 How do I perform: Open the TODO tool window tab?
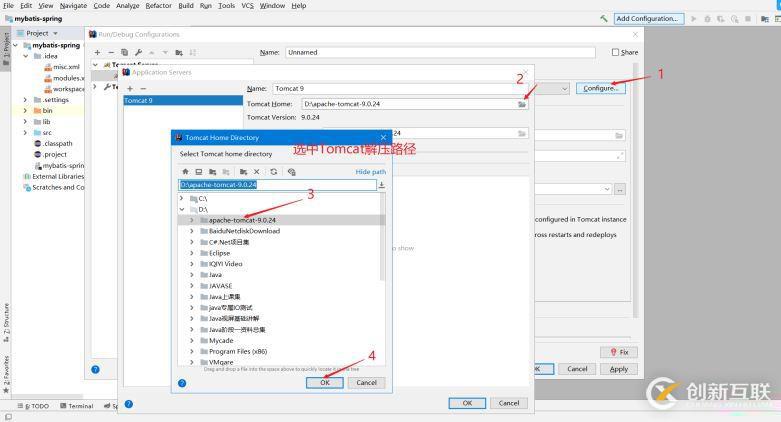(x=33, y=406)
